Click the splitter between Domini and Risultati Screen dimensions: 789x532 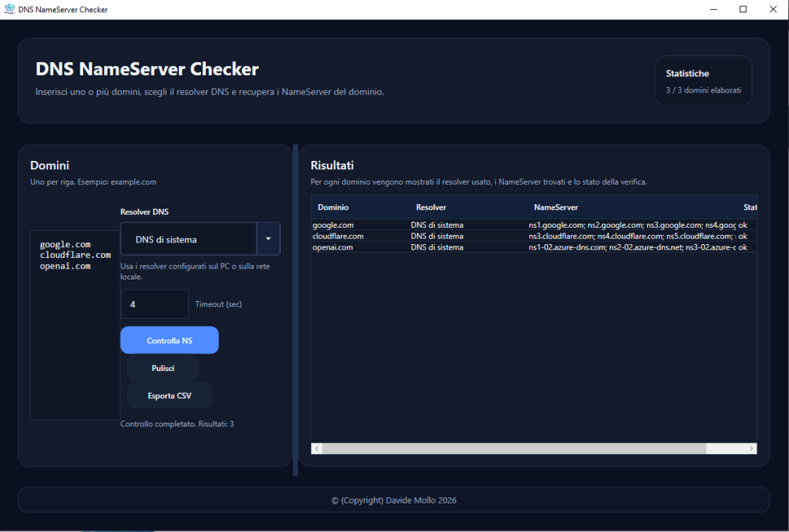(295, 308)
